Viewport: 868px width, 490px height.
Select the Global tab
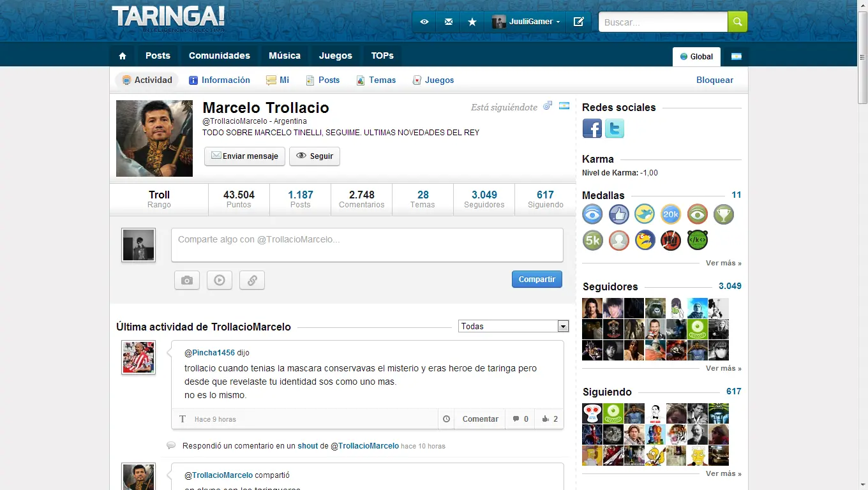pyautogui.click(x=696, y=56)
